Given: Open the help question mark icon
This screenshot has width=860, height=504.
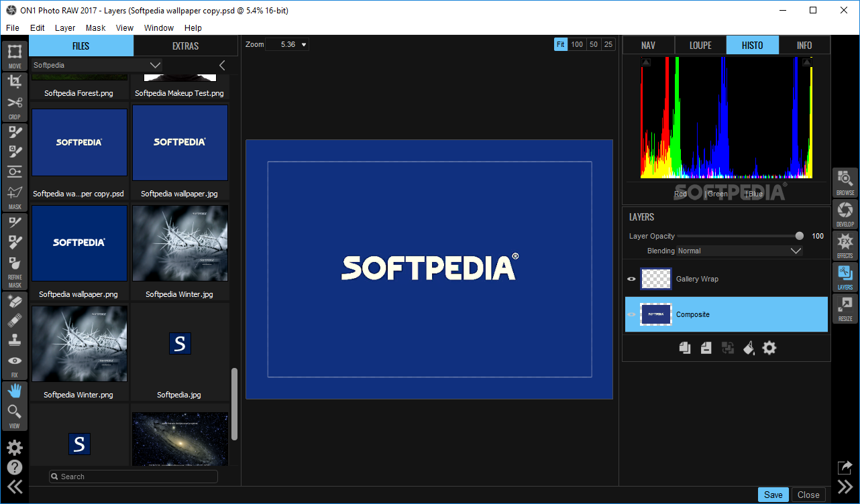Looking at the screenshot, I should point(15,467).
